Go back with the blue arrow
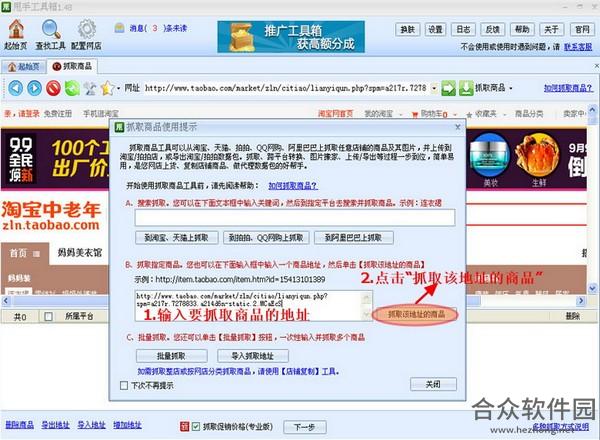 [x=16, y=88]
